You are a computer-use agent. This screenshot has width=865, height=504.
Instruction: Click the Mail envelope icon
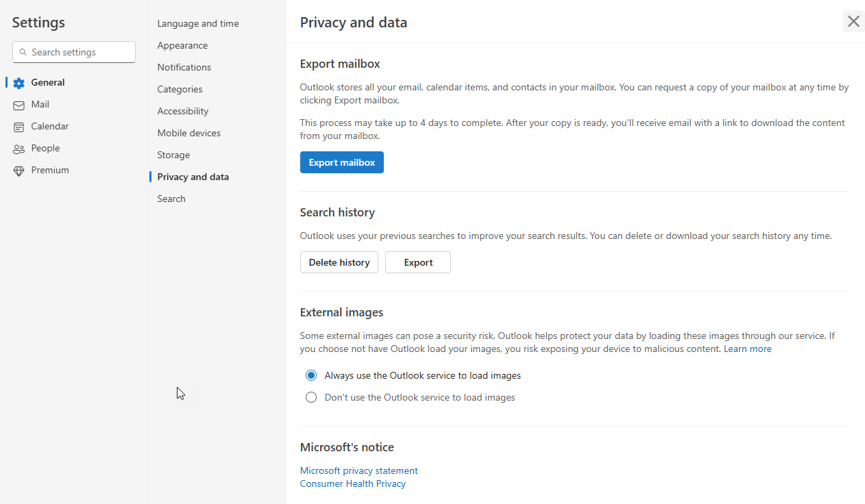pyautogui.click(x=19, y=105)
